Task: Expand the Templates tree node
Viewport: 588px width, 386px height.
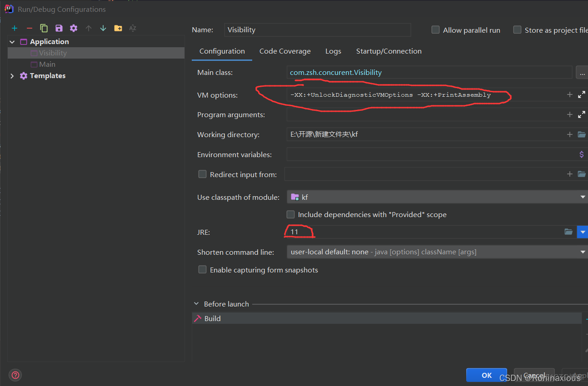Action: coord(12,76)
